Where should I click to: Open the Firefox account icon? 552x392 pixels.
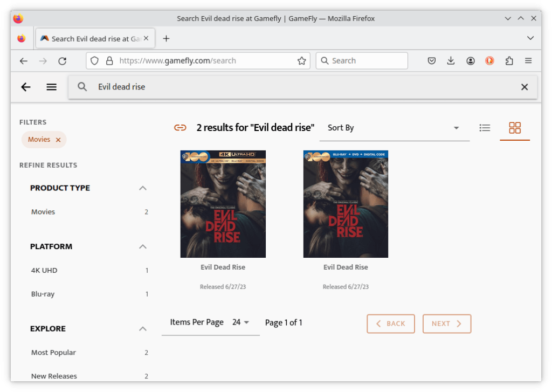point(470,61)
